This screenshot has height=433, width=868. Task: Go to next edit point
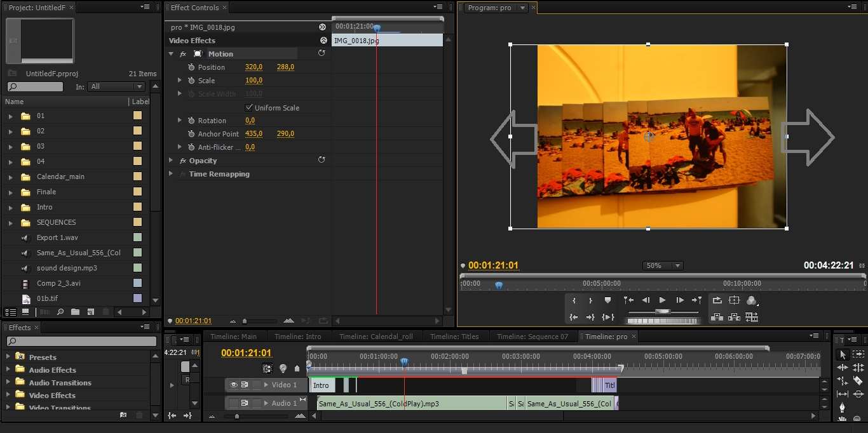[x=697, y=300]
